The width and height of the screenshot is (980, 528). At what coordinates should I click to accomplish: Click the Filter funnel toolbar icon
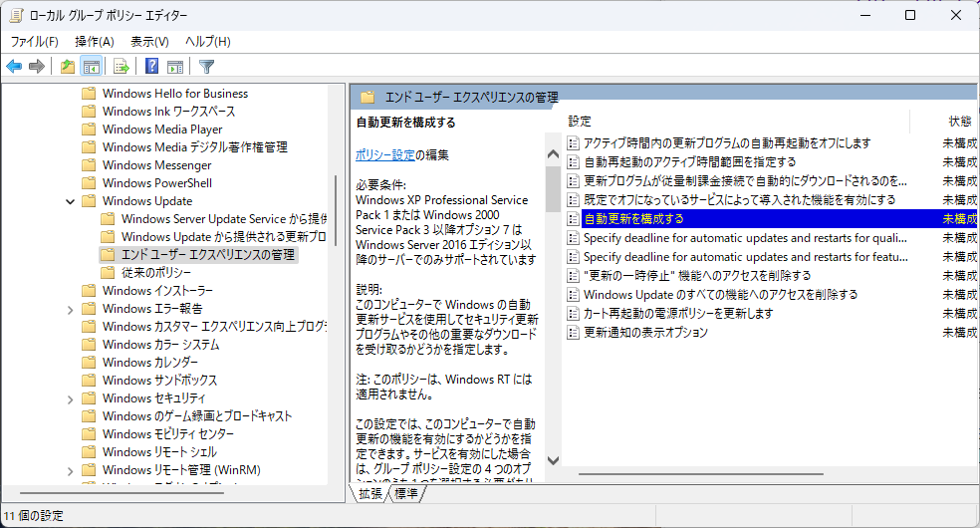coord(206,66)
